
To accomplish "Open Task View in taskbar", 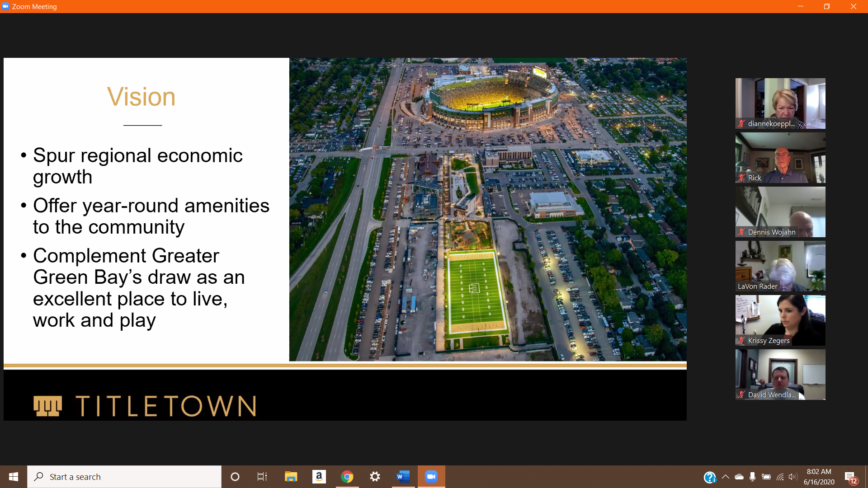I will coord(262,477).
